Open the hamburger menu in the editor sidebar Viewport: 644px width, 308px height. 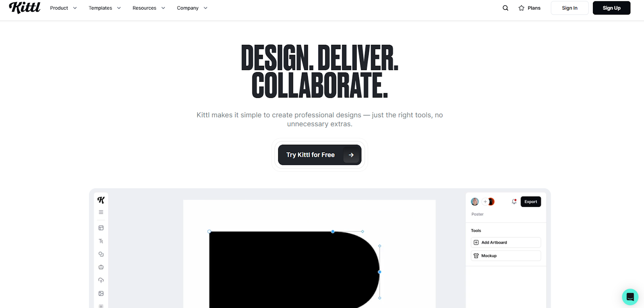click(x=101, y=212)
